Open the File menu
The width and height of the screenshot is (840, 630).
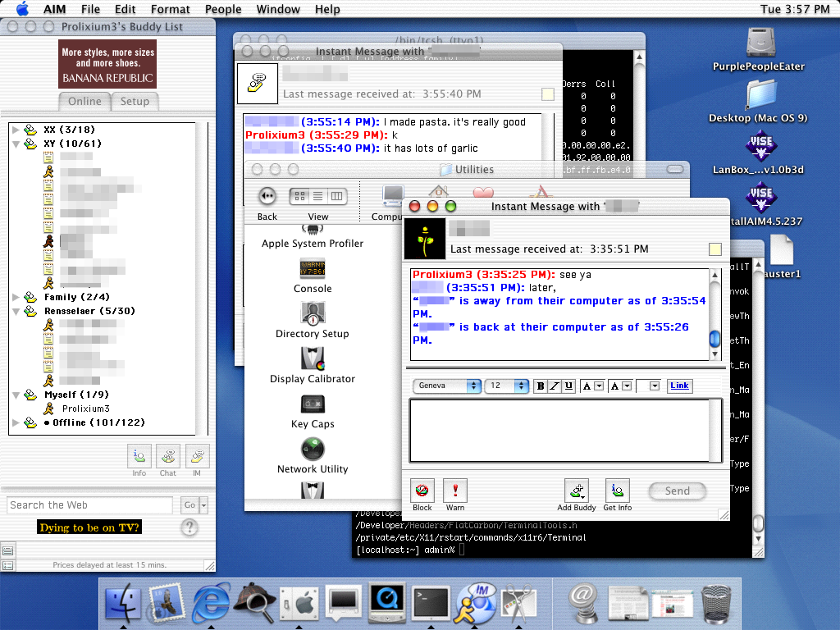click(x=90, y=9)
